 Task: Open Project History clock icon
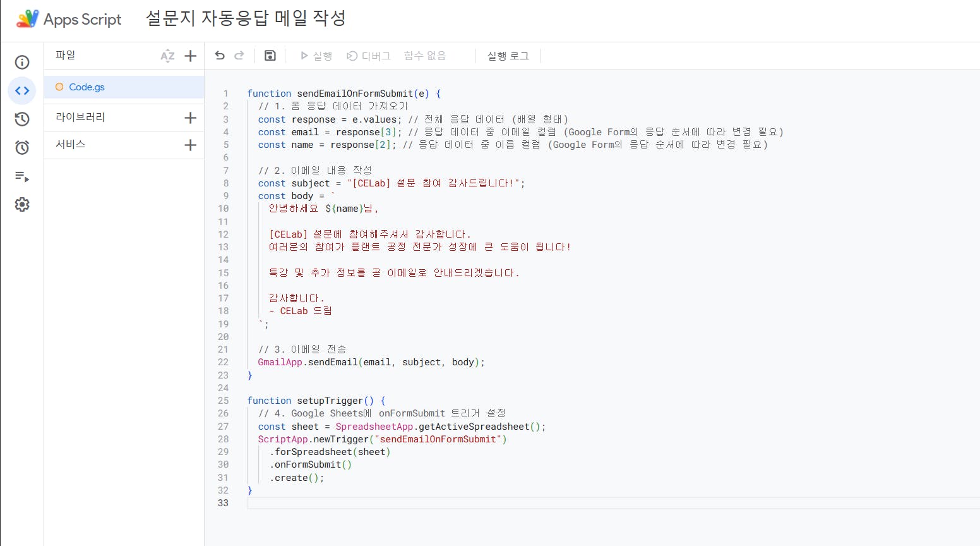tap(22, 119)
